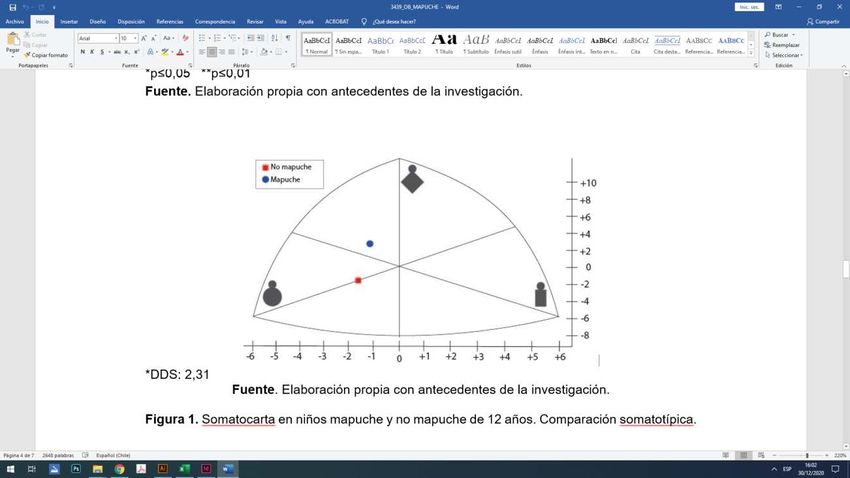Image resolution: width=850 pixels, height=478 pixels.
Task: Click Copiar formato painter
Action: [46, 55]
